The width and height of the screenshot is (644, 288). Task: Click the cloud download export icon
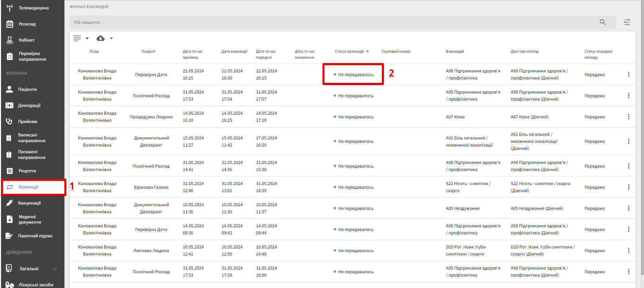100,39
